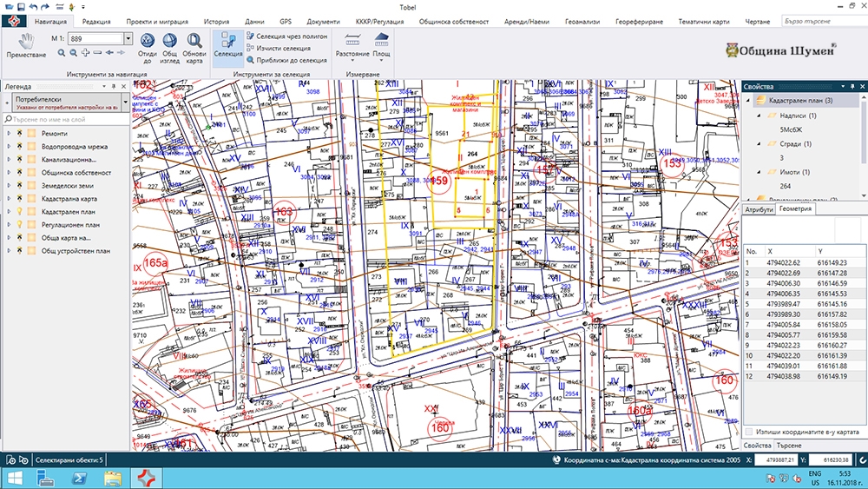This screenshot has height=489, width=868.
Task: Zoom in with the magnifier plus icon
Action: pyautogui.click(x=62, y=53)
